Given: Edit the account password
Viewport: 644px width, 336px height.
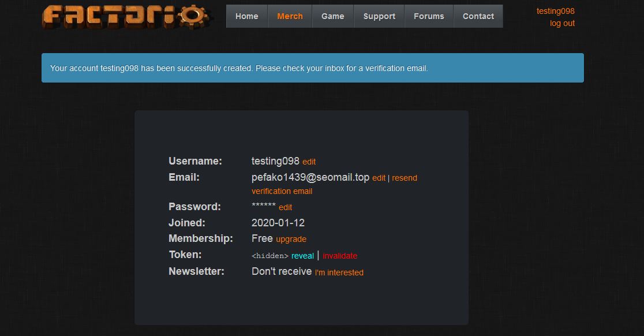Looking at the screenshot, I should [x=285, y=207].
